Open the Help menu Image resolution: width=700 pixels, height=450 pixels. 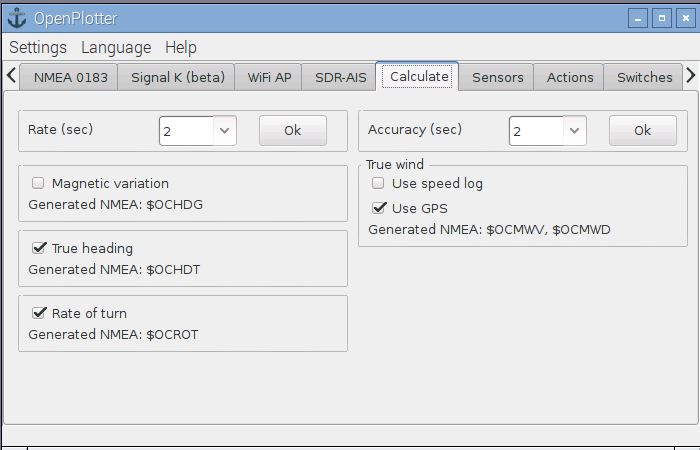click(x=181, y=47)
